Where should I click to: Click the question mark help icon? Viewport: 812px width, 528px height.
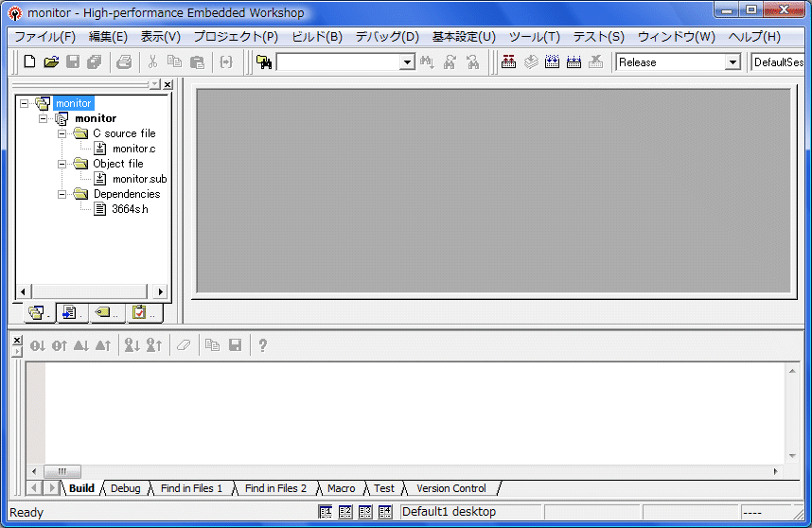coord(262,345)
